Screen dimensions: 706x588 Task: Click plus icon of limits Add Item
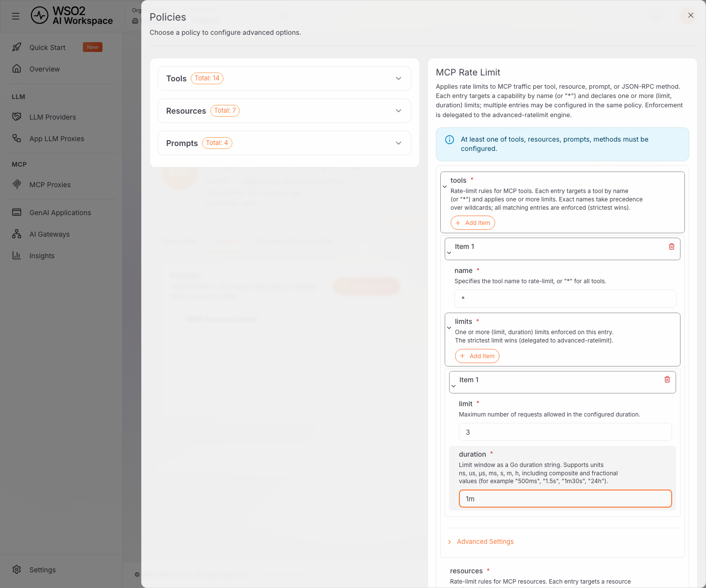[x=462, y=356]
